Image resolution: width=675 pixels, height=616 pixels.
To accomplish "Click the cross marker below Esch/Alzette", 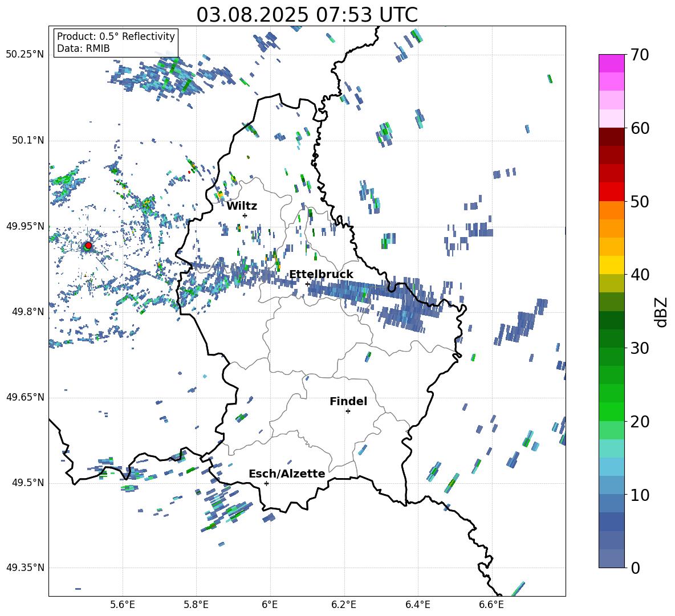I will coord(266,483).
